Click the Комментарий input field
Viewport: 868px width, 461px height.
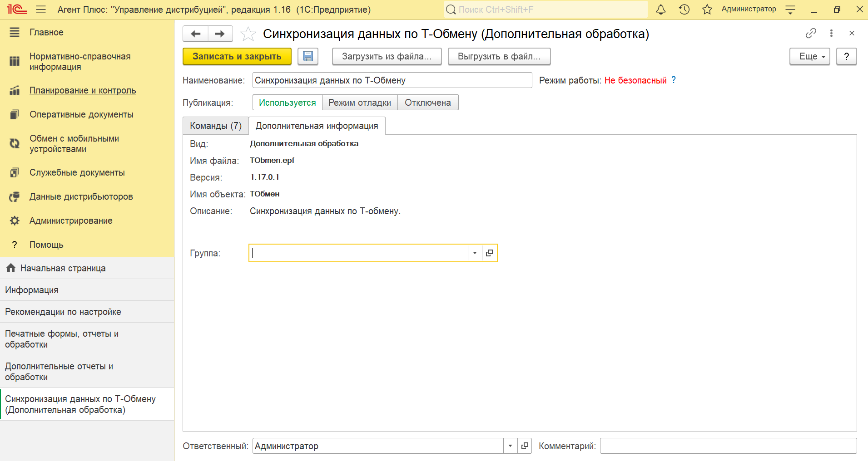pyautogui.click(x=728, y=446)
